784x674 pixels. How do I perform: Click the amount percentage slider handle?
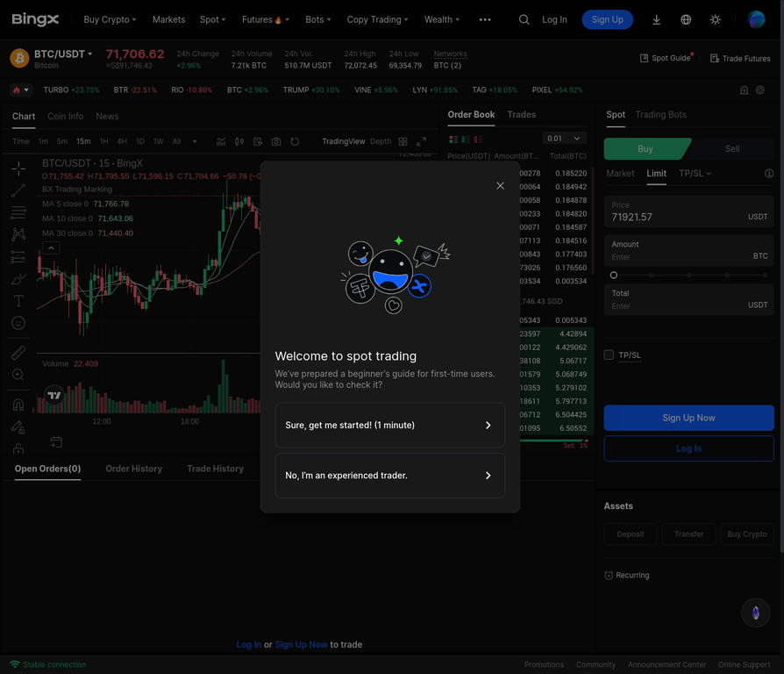[613, 276]
